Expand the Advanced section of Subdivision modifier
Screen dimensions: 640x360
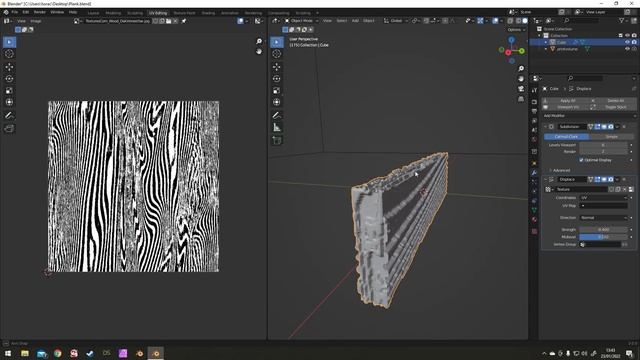point(560,170)
